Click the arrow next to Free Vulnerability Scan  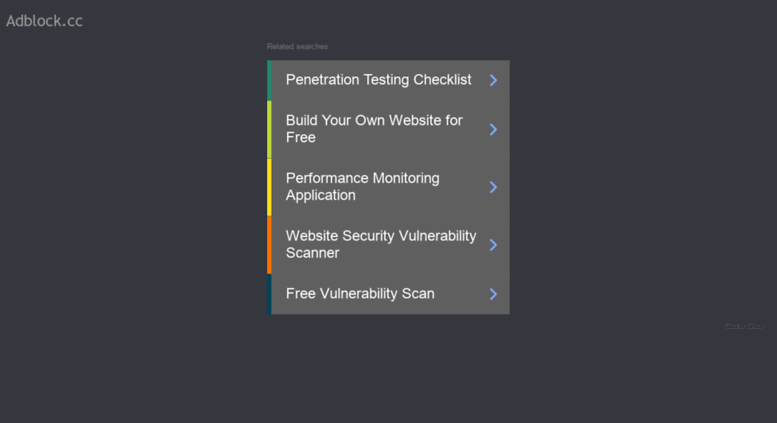point(493,294)
